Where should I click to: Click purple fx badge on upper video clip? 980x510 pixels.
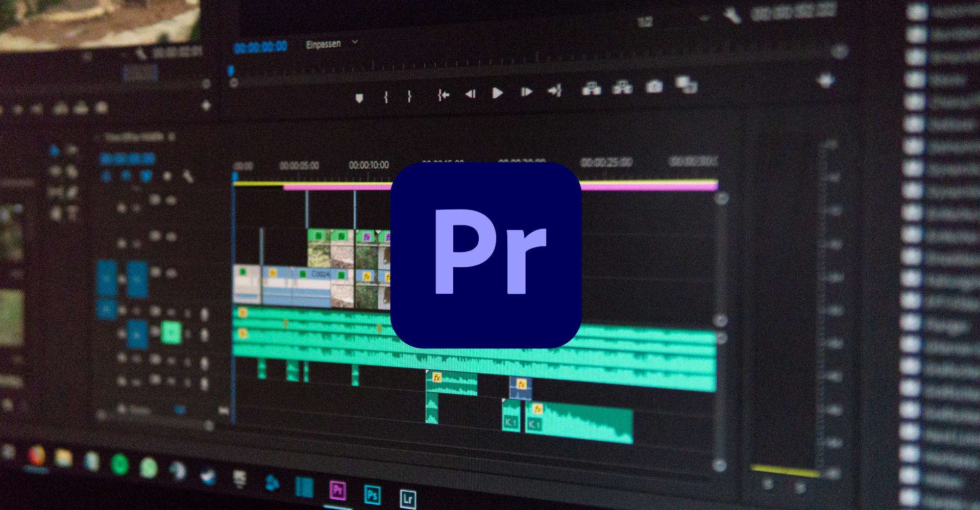tap(366, 237)
